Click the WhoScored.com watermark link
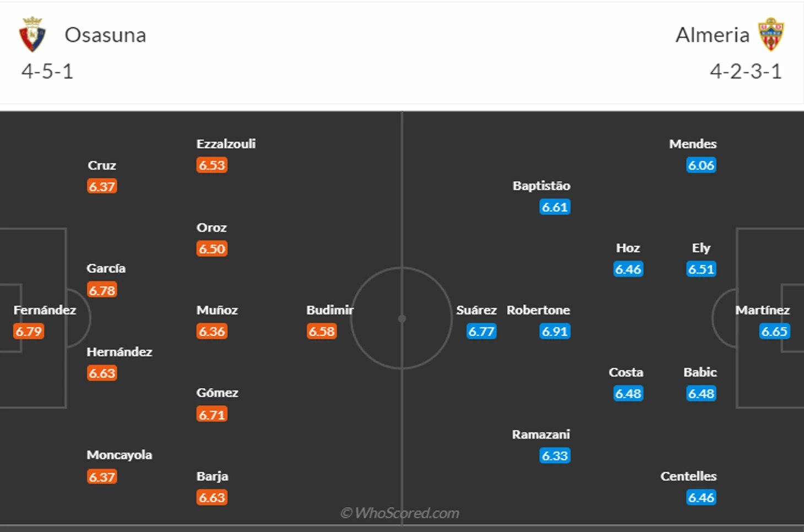The image size is (804, 532). point(400,513)
